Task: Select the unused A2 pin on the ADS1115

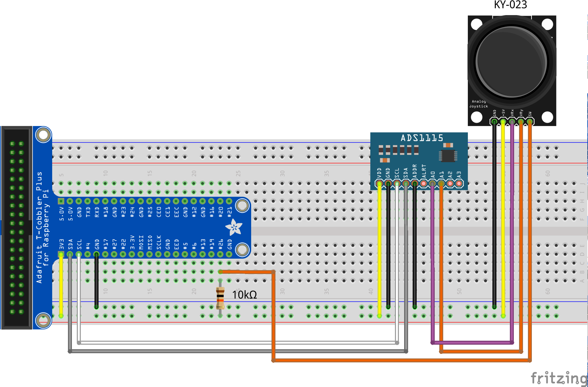Action: (x=450, y=184)
